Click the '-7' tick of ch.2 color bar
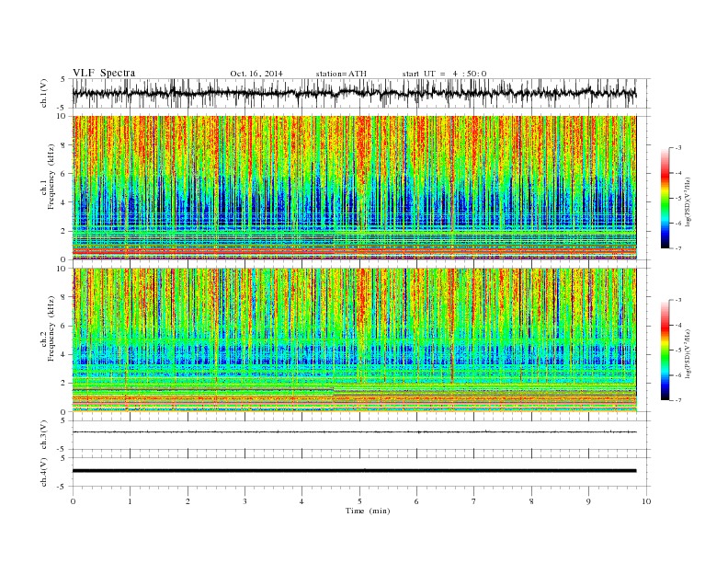The width and height of the screenshot is (728, 563). [x=677, y=400]
